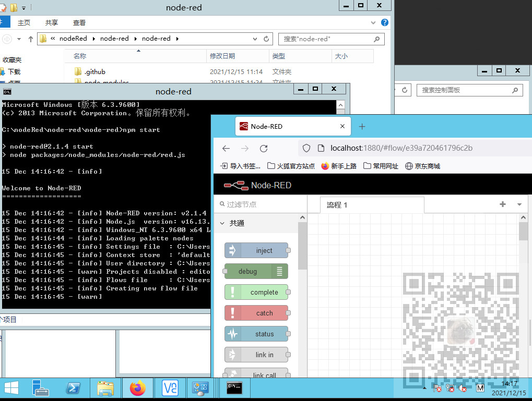Sort files by 修改日期 column
Screen dimensions: 532x401
tap(238, 56)
